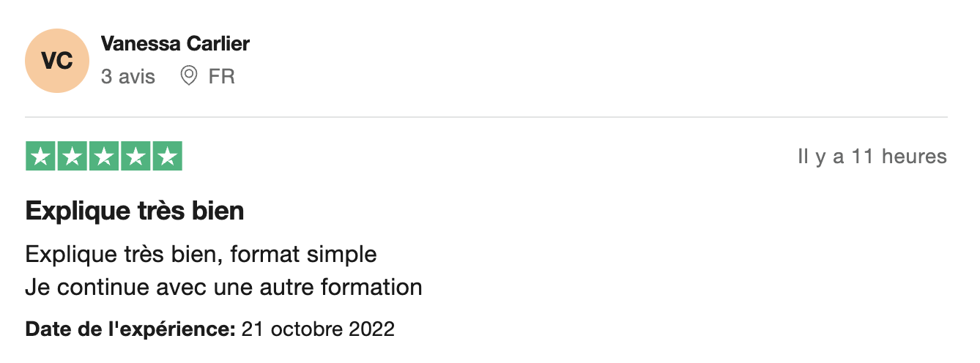This screenshot has height=363, width=980.
Task: Click the date "21 octobre 2022"
Action: click(x=318, y=329)
